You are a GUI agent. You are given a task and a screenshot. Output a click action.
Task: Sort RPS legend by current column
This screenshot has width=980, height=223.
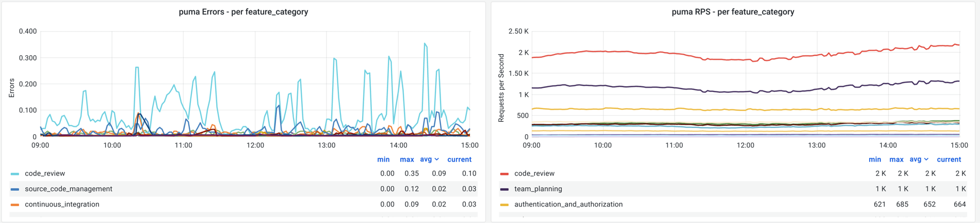click(x=949, y=160)
